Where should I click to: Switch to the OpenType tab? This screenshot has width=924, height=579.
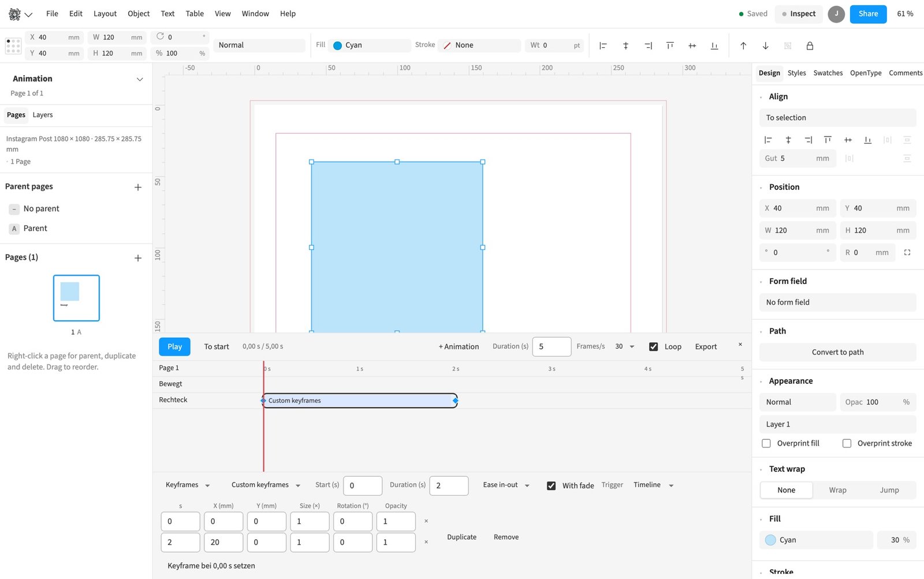866,73
